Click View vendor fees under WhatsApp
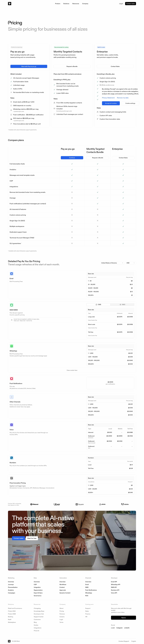This screenshot has height=644, width=144. 72,370
